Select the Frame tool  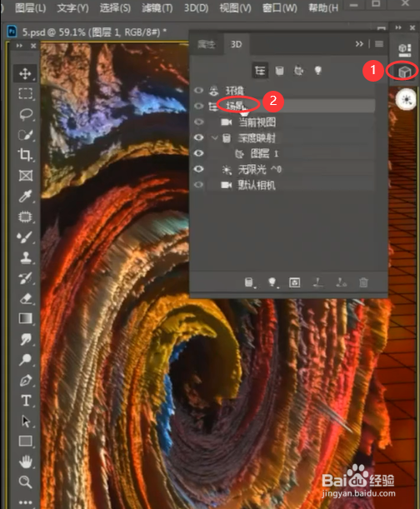coord(25,176)
